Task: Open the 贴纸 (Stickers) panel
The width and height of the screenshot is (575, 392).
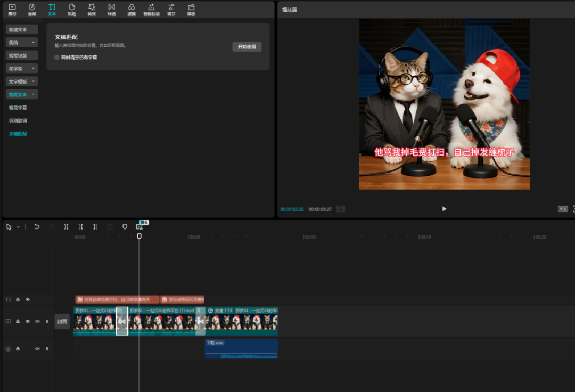Action: (x=72, y=9)
